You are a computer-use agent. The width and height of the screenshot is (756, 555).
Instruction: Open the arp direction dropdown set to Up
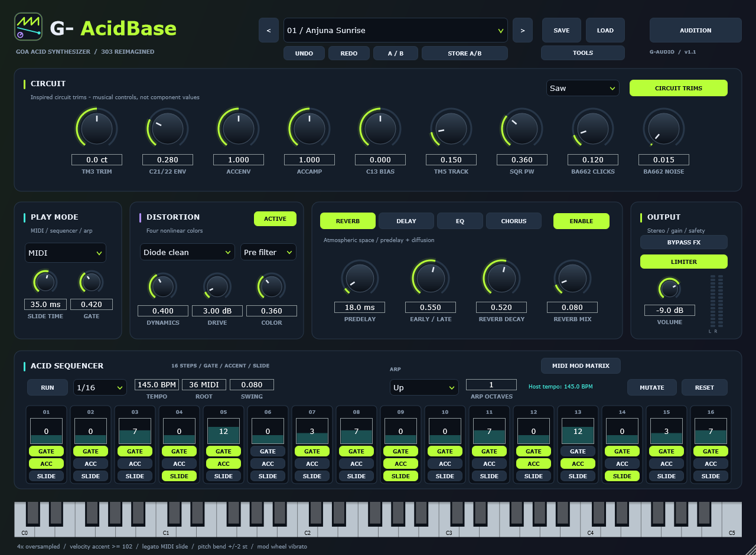point(424,387)
